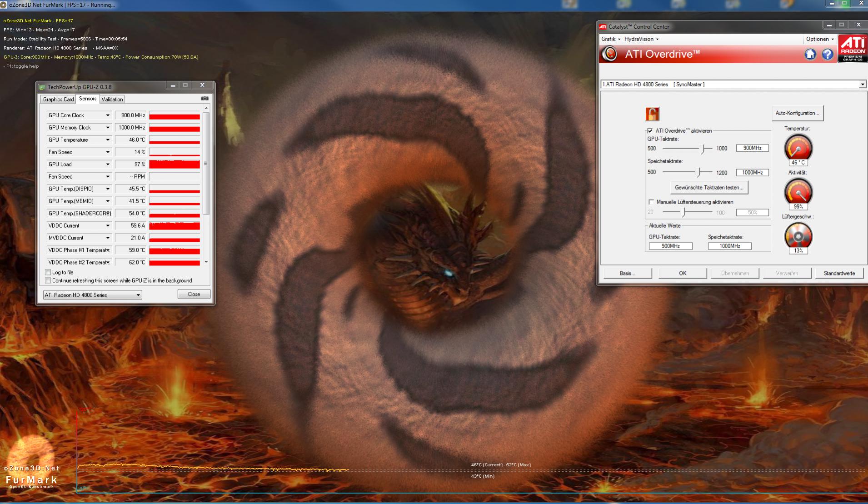
Task: Click the GPU Core Clock history graph
Action: tap(175, 115)
